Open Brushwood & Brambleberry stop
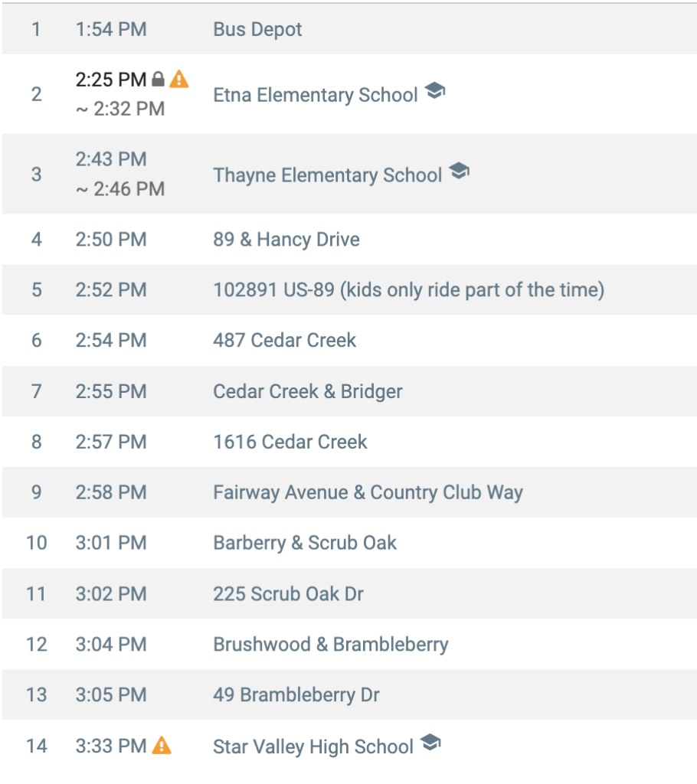697x784 pixels. tap(331, 645)
